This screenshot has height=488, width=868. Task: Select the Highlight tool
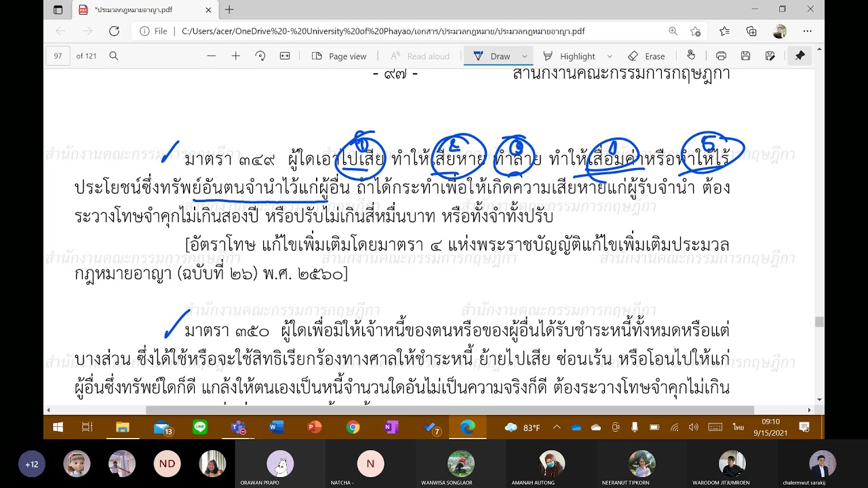coord(569,56)
